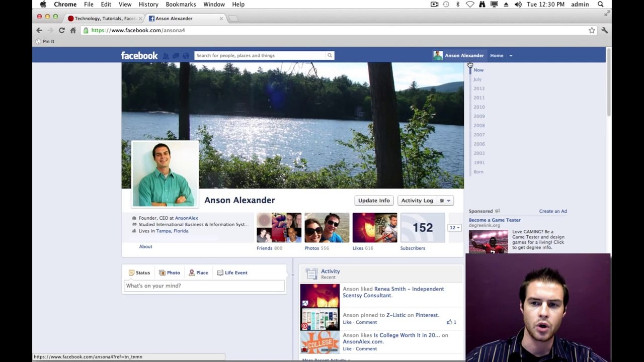
Task: Click Spotlight search icon
Action: [x=600, y=5]
